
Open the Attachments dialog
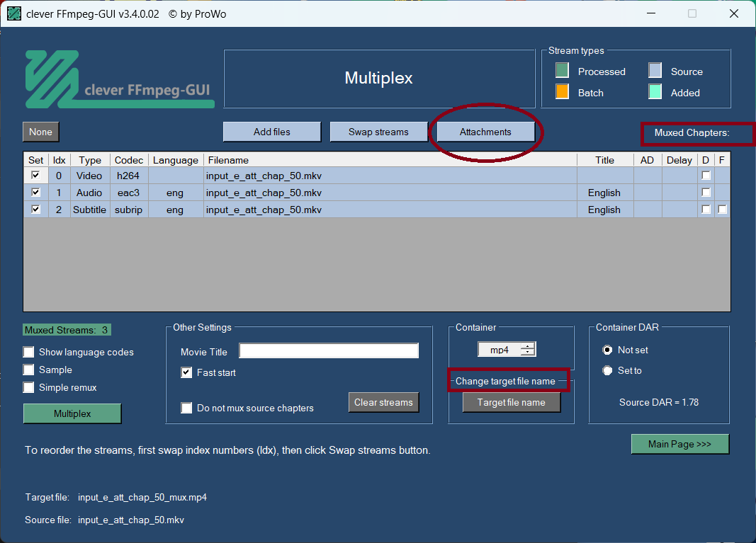(x=485, y=132)
